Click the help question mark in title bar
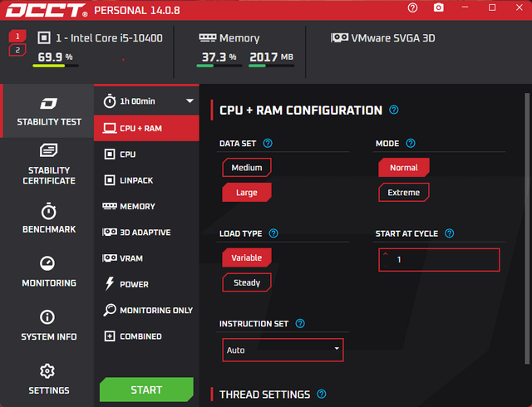The width and height of the screenshot is (532, 407). pos(413,8)
